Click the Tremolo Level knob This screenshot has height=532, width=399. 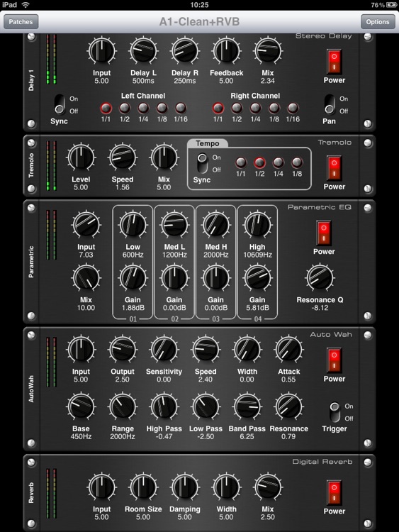[81, 157]
